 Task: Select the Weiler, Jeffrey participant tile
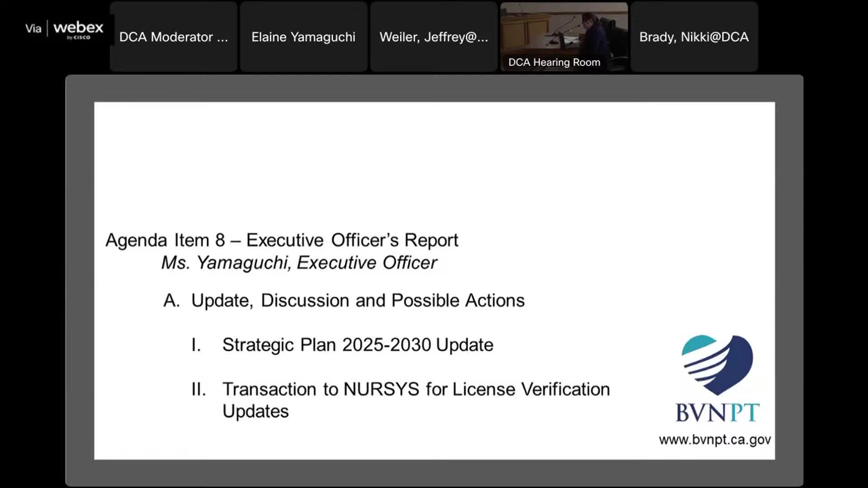pyautogui.click(x=434, y=37)
